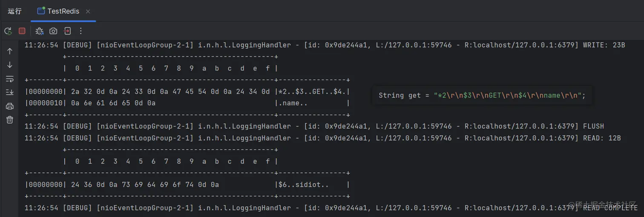Click the up arrow in console gutter
This screenshot has width=644, height=217.
[10, 51]
